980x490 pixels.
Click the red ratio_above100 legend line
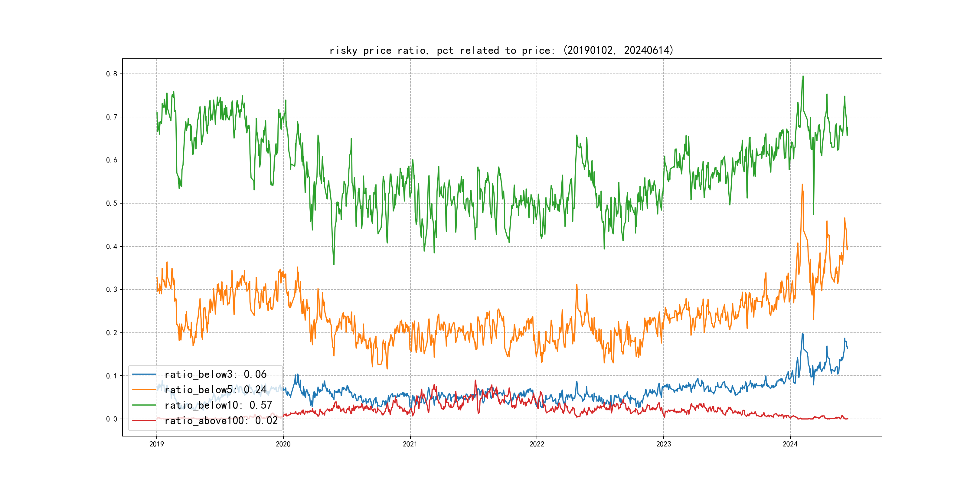tap(144, 420)
